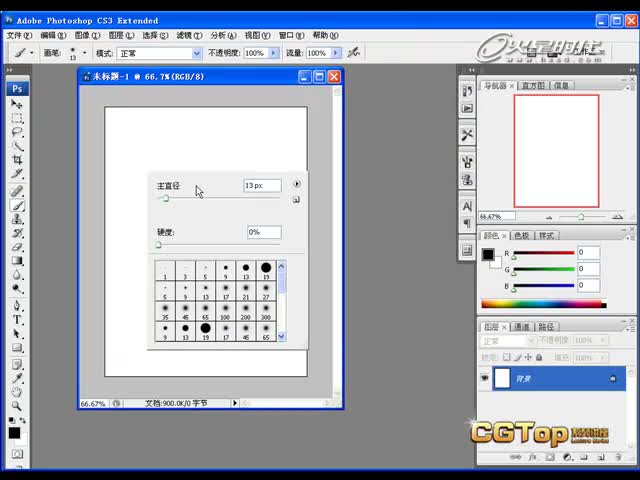The width and height of the screenshot is (640, 480).
Task: Select the Slice tool
Action: click(17, 173)
